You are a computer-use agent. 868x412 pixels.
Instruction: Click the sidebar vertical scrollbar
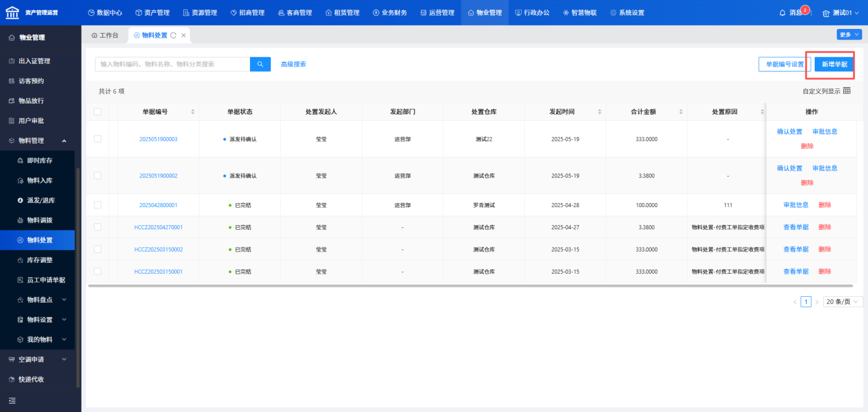coord(78,278)
